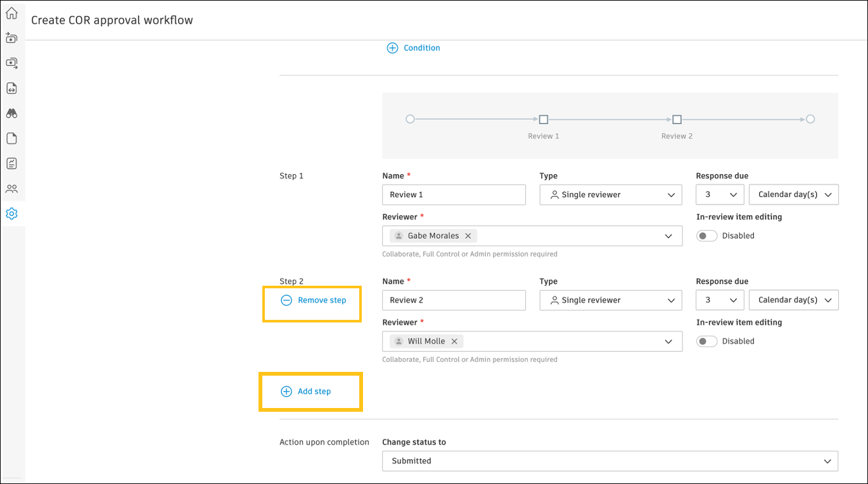
Task: Open Step 2 Calendar day(s) dropdown
Action: click(x=794, y=300)
